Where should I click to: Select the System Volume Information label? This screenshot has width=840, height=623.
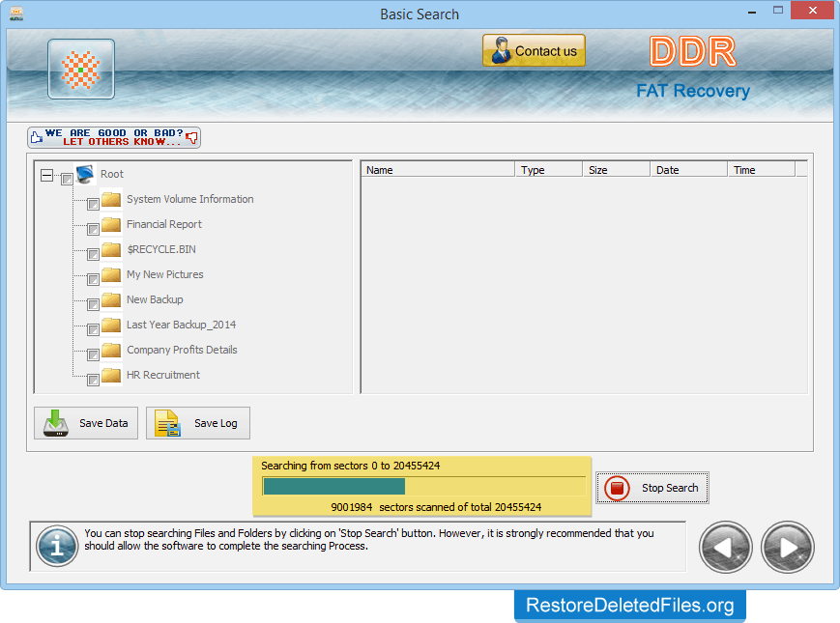(190, 199)
